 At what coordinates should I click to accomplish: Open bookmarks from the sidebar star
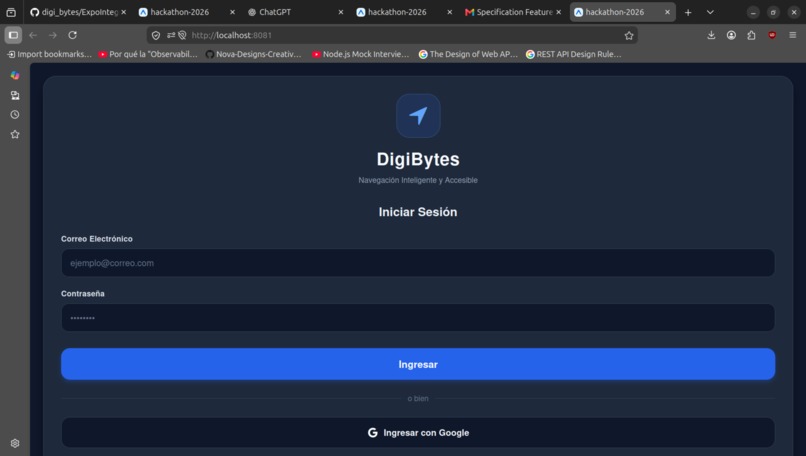click(15, 134)
